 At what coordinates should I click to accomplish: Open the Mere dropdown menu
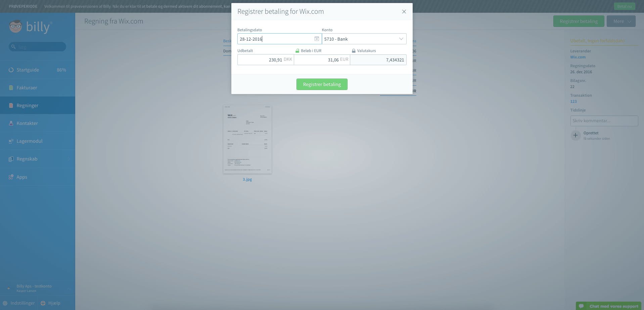click(621, 21)
